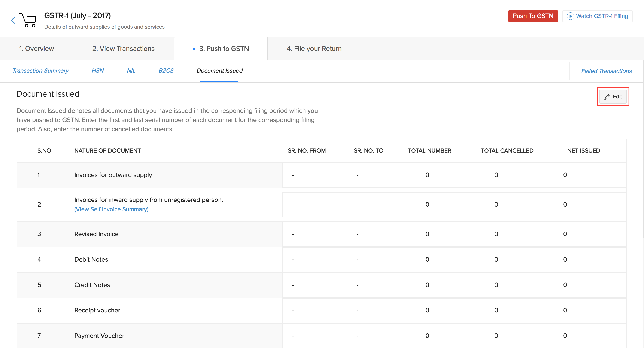
Task: Click the play icon on Watch GSTR-1 Filing
Action: click(570, 16)
